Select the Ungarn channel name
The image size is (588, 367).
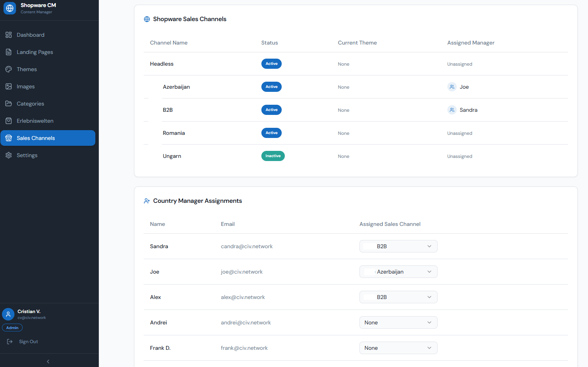[x=172, y=156]
